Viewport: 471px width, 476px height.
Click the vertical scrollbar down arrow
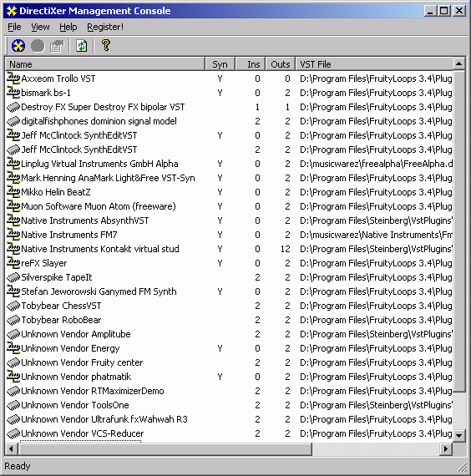[x=458, y=436]
